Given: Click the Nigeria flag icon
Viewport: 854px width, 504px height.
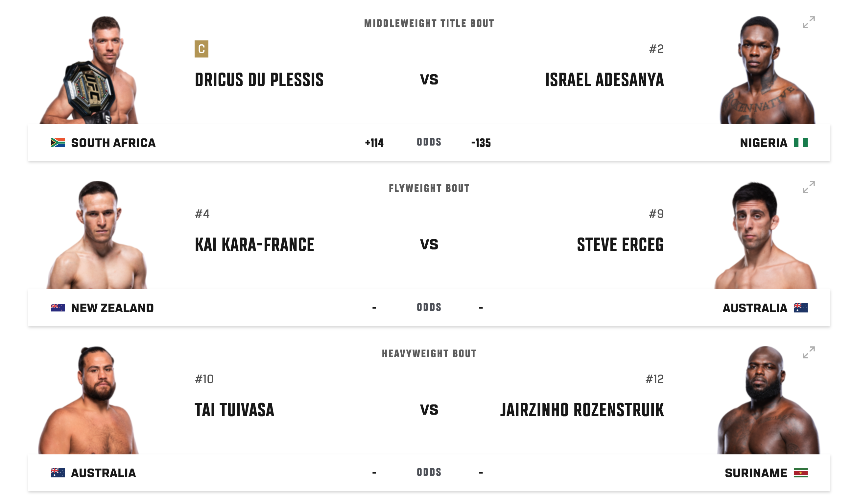Looking at the screenshot, I should 800,143.
